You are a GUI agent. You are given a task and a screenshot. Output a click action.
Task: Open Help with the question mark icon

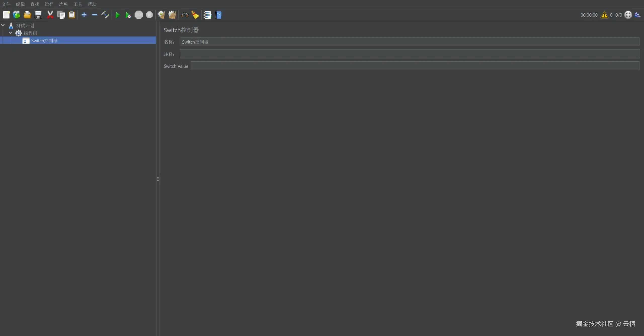pyautogui.click(x=218, y=15)
